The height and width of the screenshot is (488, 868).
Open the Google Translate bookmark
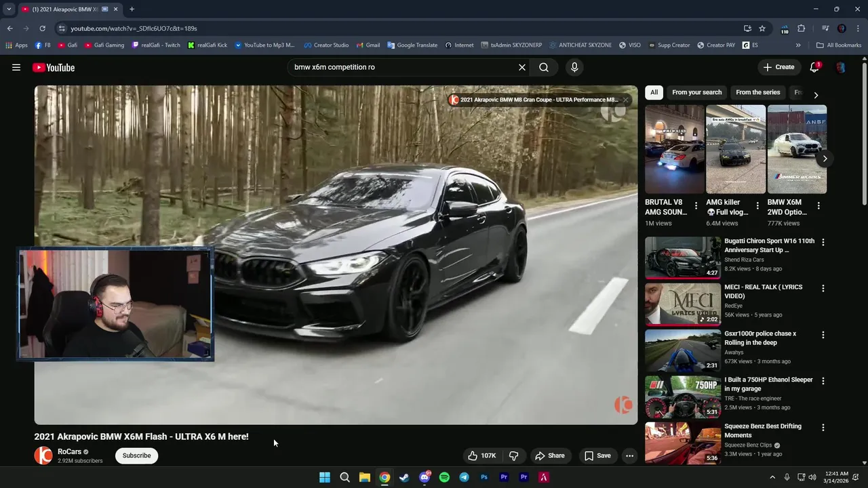tap(412, 45)
